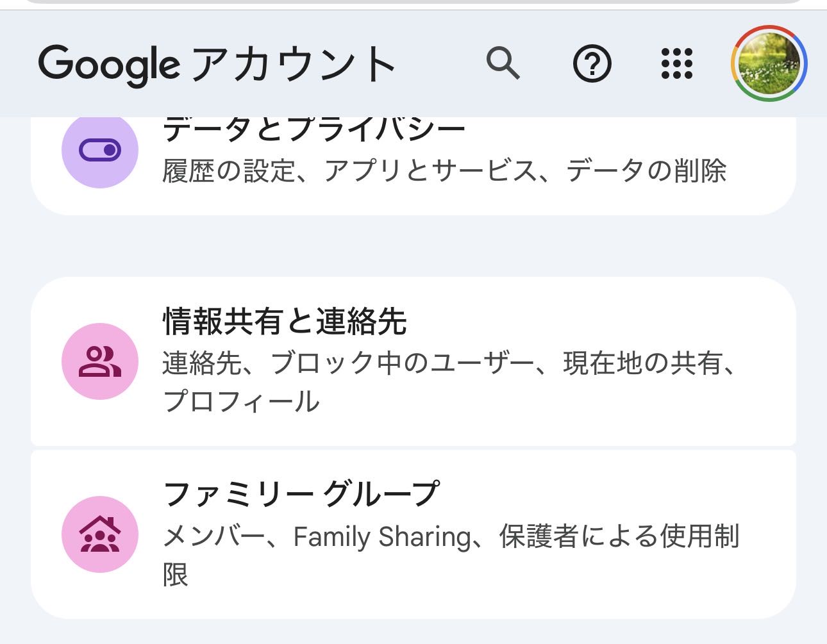Open the Google apps grid launcher
This screenshot has height=644, width=827.
tap(676, 63)
